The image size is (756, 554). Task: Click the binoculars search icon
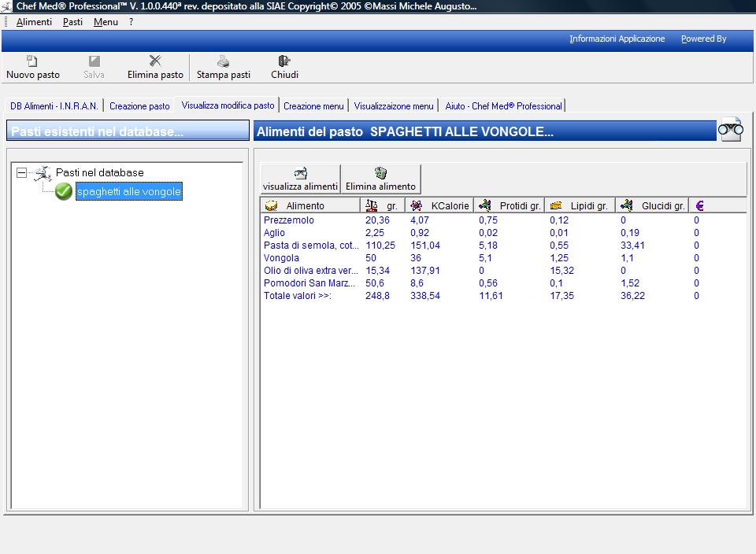coord(731,130)
